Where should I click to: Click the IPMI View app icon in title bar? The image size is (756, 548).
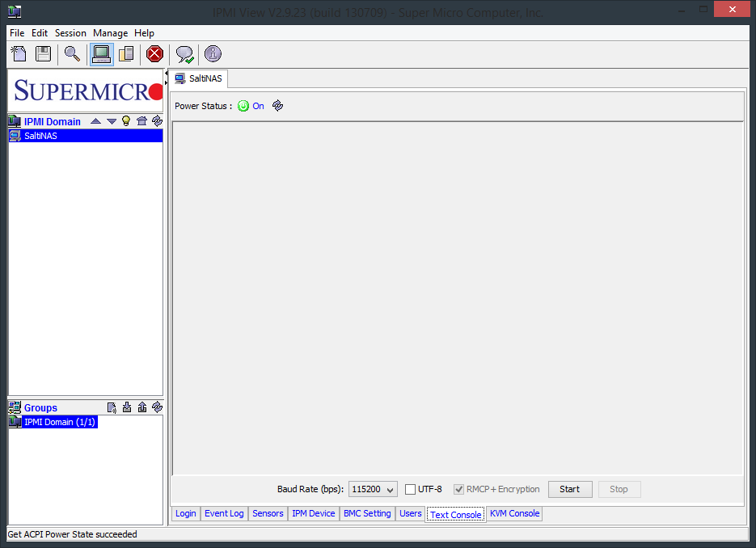click(15, 11)
